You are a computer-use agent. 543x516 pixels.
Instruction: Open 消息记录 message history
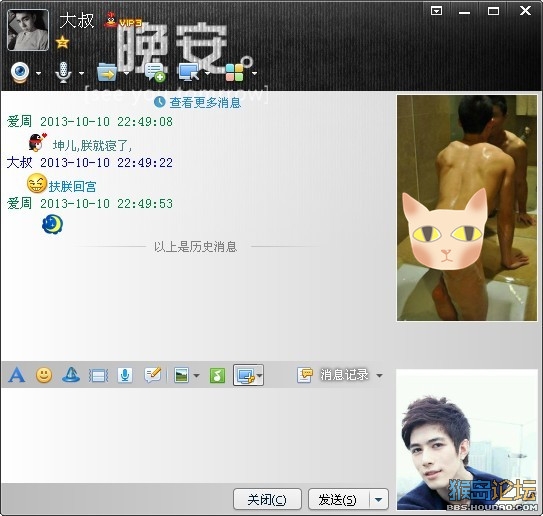tap(333, 375)
